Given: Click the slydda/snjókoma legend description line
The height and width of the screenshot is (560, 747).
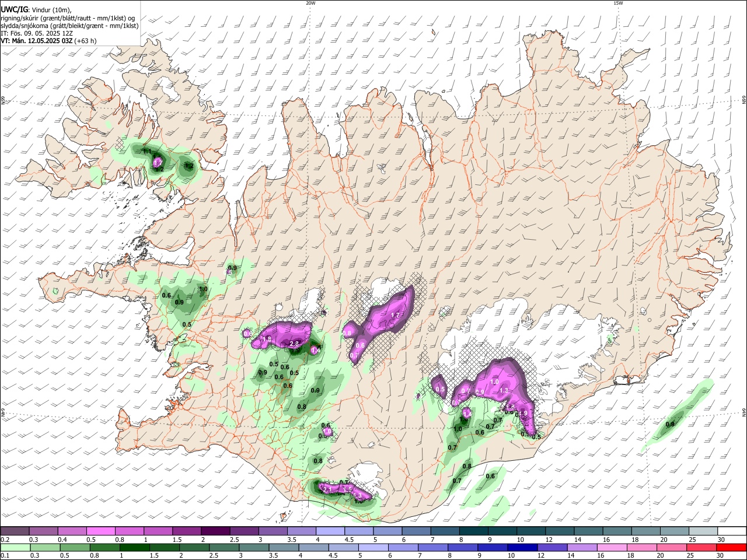Looking at the screenshot, I should pyautogui.click(x=69, y=26).
